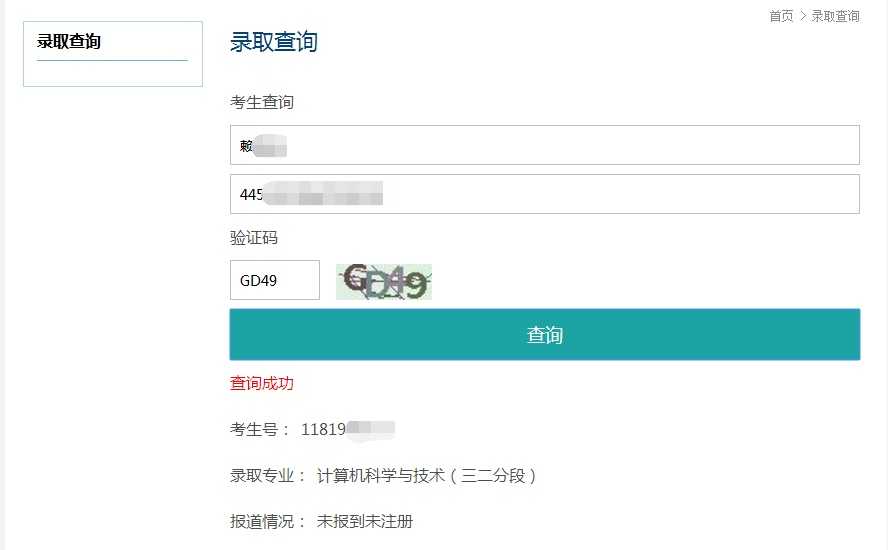
Task: Click the admitted major text 计算机科学与技术
Action: 381,475
